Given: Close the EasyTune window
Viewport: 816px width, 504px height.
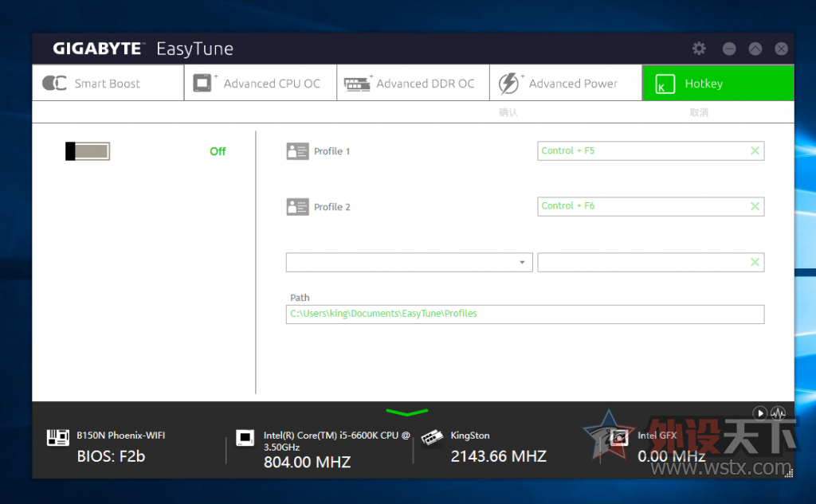Looking at the screenshot, I should click(781, 49).
